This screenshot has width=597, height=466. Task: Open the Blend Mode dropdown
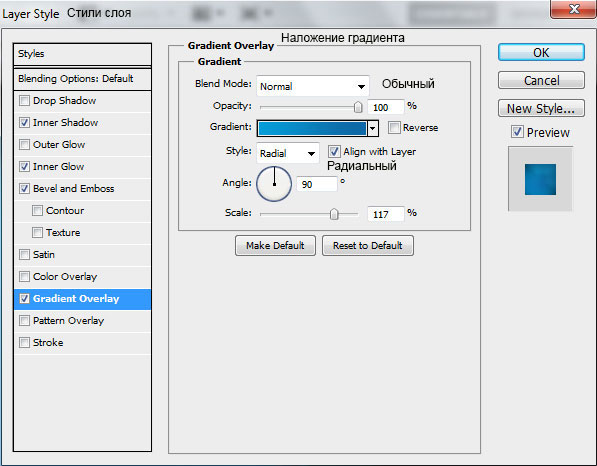coord(313,86)
